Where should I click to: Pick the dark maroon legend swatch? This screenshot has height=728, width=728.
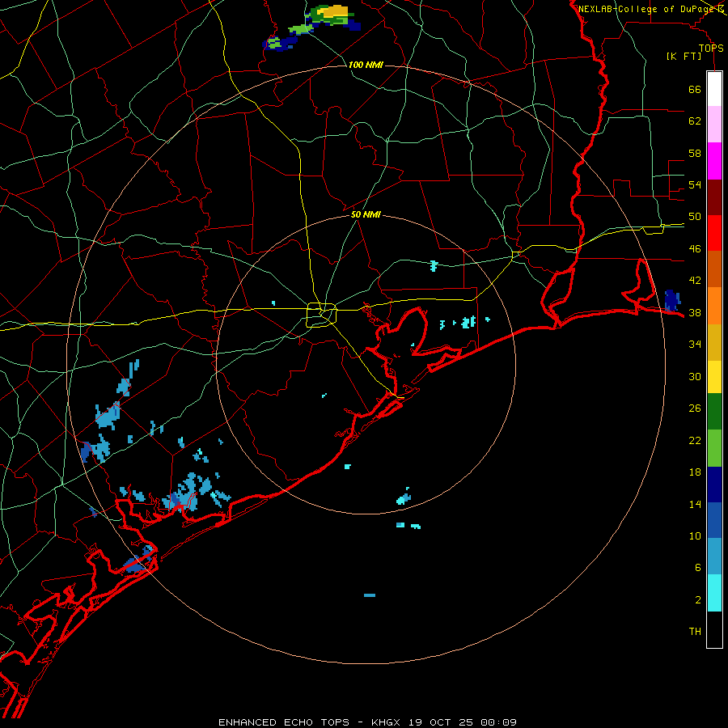click(x=714, y=197)
